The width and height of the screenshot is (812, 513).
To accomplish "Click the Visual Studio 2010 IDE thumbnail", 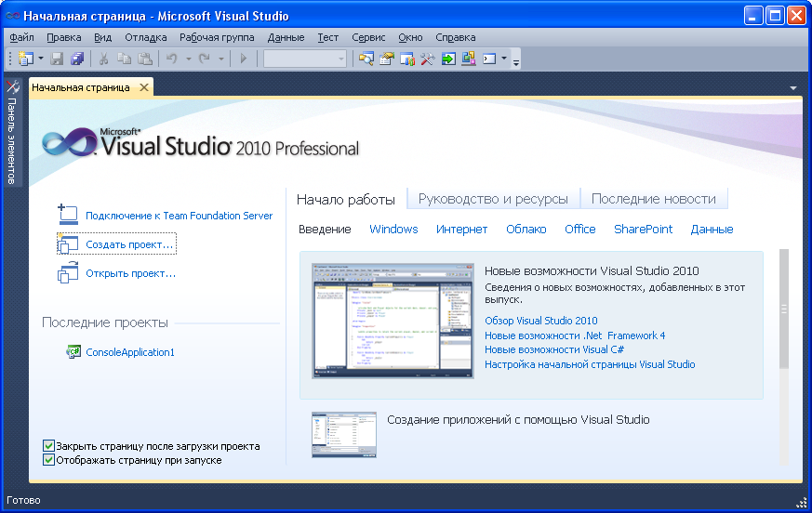I will pos(393,321).
